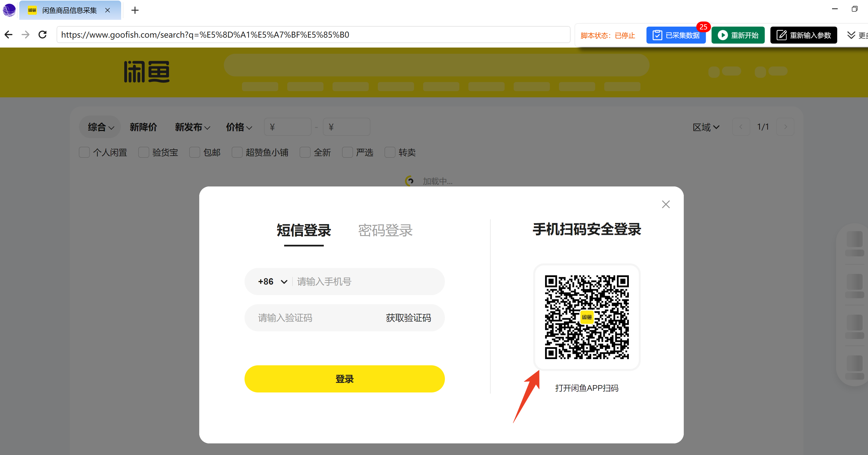Screen dimensions: 868x455
Task: Open 已采集数据 collected data list
Action: pyautogui.click(x=676, y=35)
